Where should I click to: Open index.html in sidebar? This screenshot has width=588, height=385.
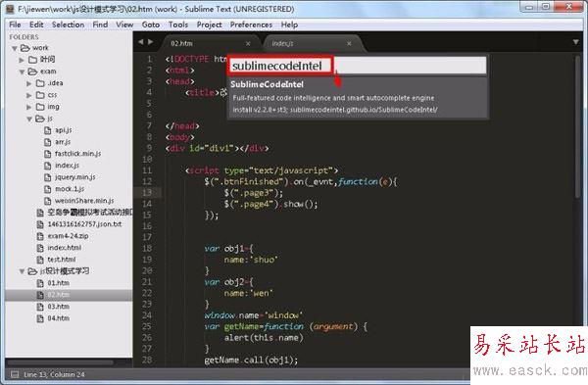(x=64, y=248)
